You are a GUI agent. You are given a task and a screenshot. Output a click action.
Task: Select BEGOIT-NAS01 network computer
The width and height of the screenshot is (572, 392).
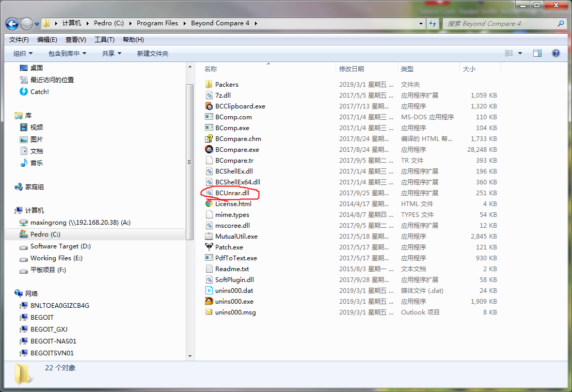tap(48, 341)
